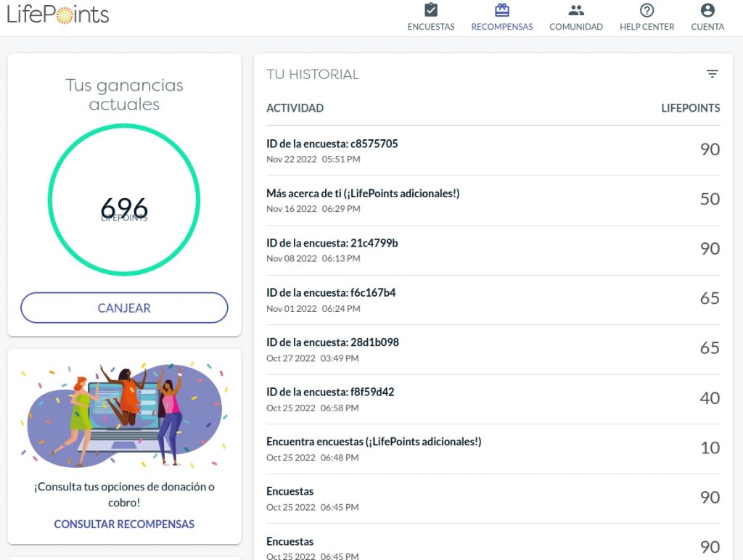Click the CANJEAR button
Image resolution: width=743 pixels, height=560 pixels.
124,308
